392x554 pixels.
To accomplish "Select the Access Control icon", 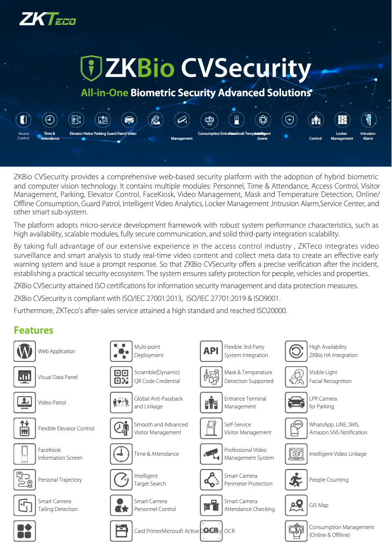I will click(23, 119).
